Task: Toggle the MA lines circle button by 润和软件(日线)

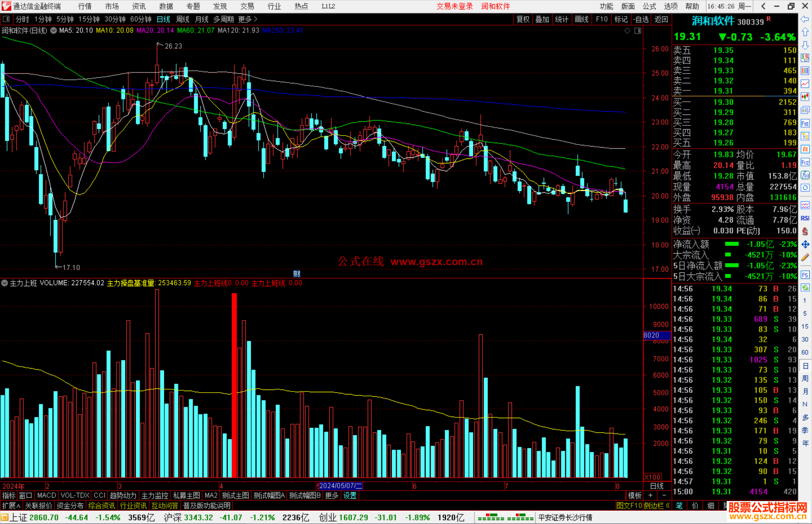Action: click(x=53, y=30)
